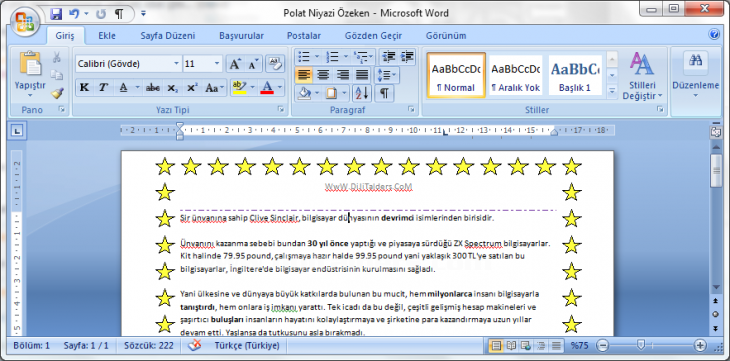730x361 pixels.
Task: Open the line spacing dropdown
Action: click(387, 75)
